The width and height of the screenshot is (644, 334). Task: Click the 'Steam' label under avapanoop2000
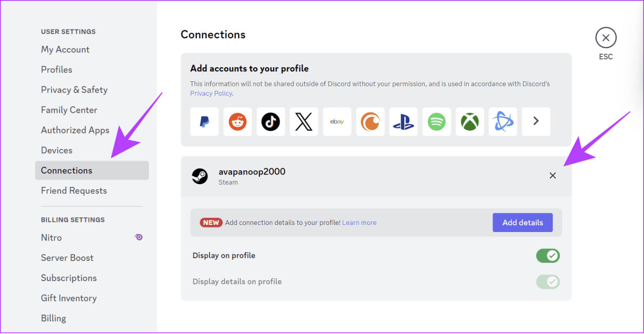point(228,183)
